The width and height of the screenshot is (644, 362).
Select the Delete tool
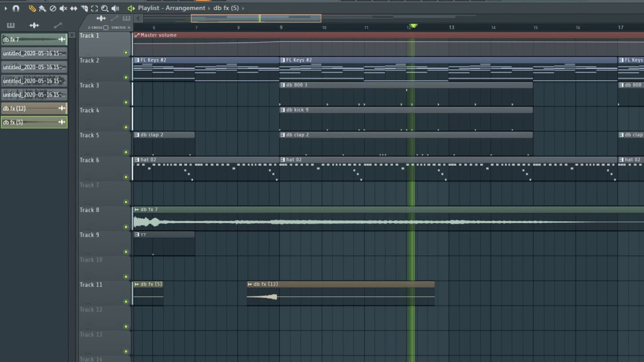coord(53,8)
